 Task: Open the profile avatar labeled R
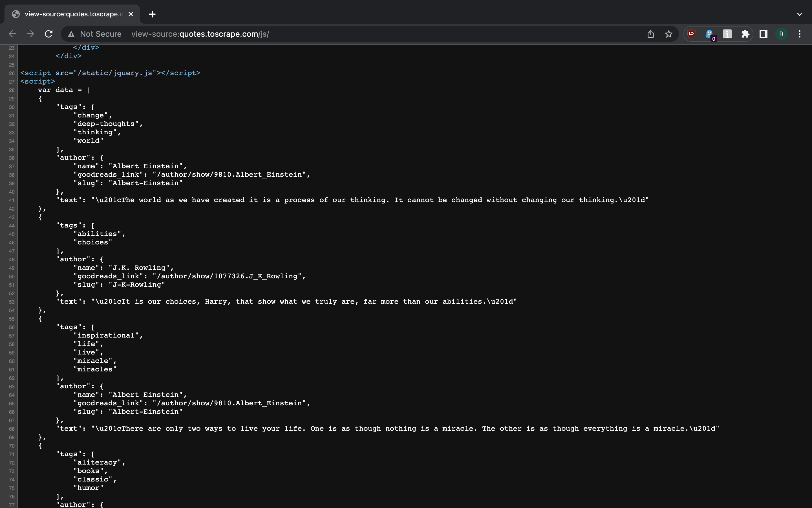(x=782, y=34)
